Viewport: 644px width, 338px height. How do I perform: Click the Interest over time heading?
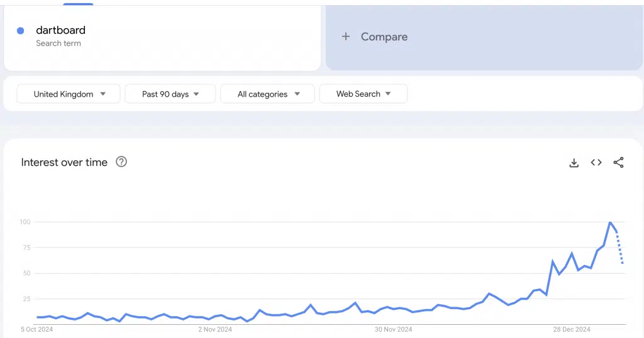[x=64, y=162]
